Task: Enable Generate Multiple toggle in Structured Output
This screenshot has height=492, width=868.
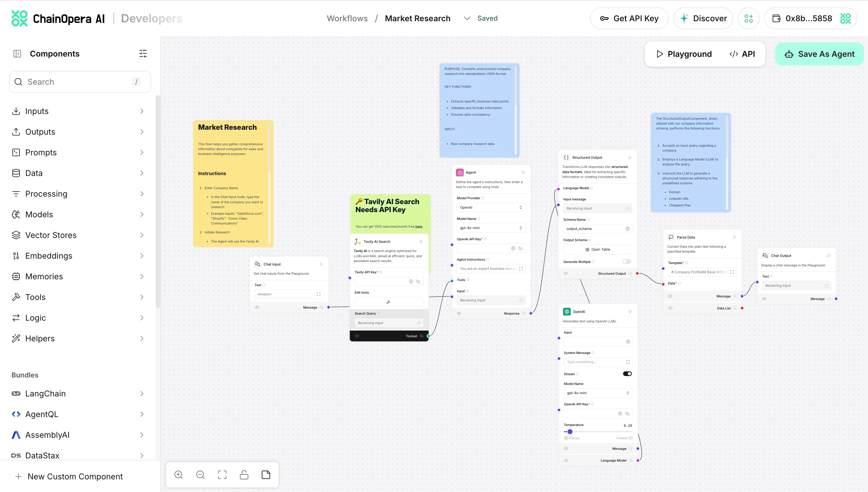Action: tap(626, 262)
